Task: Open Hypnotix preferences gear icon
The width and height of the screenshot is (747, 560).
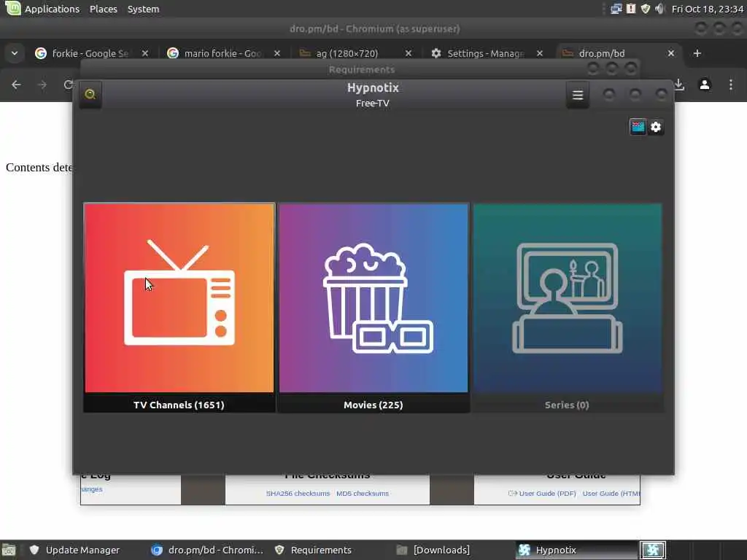Action: (x=656, y=127)
